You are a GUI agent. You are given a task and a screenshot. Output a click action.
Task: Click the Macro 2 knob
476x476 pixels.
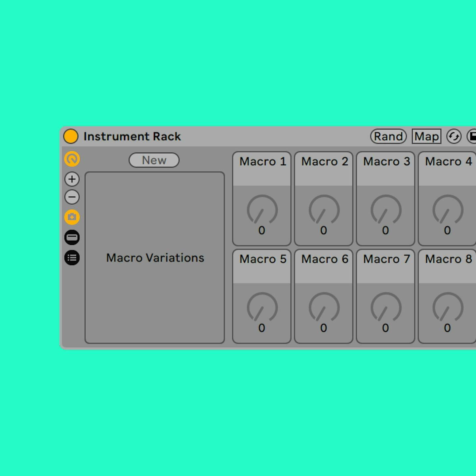[x=324, y=210]
